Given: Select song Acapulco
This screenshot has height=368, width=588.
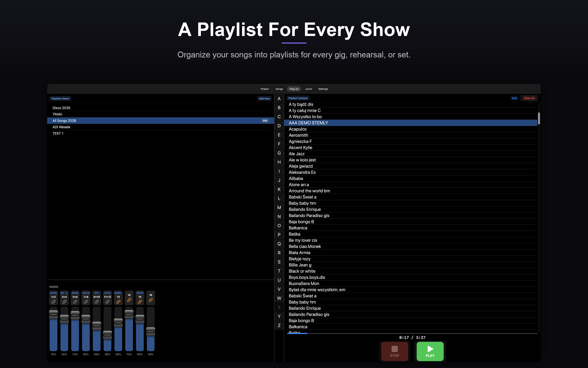Looking at the screenshot, I should (x=411, y=129).
